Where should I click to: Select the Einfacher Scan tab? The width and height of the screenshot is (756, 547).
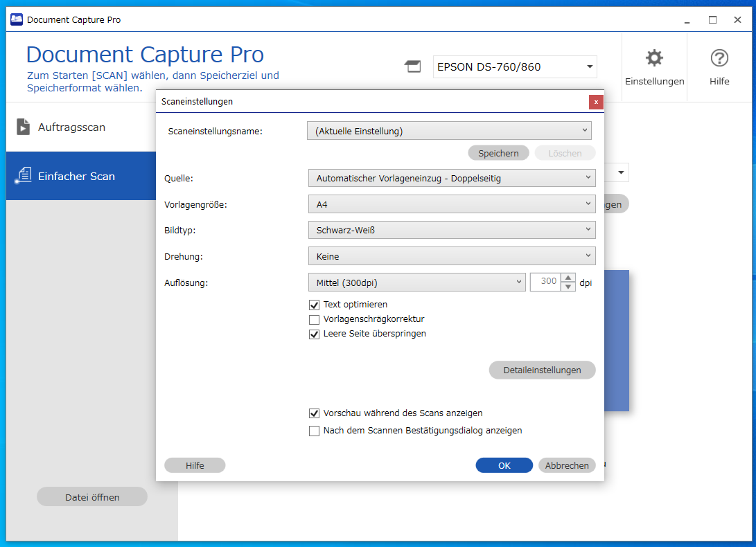[x=81, y=176]
